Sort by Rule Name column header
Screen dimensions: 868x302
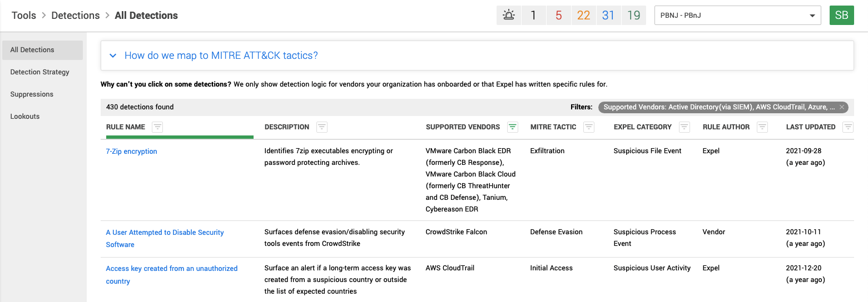click(x=126, y=127)
